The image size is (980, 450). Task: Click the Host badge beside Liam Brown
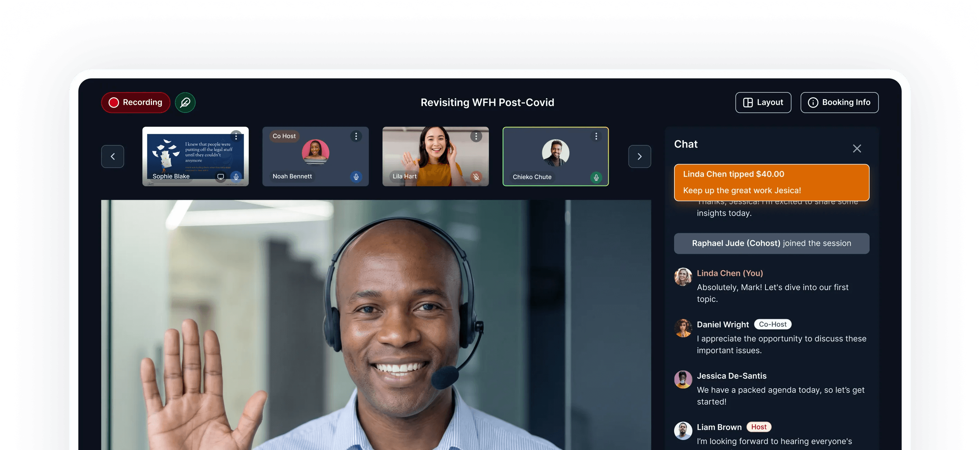click(x=759, y=427)
